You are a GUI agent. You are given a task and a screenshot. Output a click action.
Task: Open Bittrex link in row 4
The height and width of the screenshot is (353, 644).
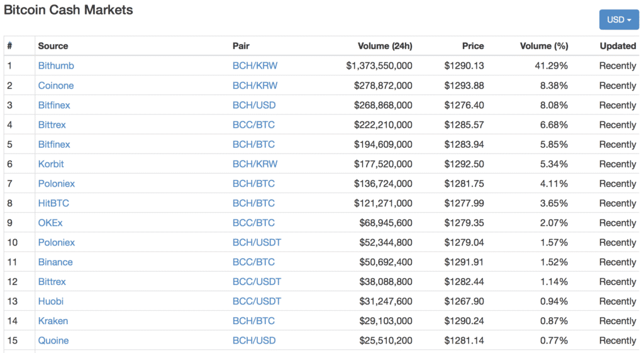(x=52, y=125)
